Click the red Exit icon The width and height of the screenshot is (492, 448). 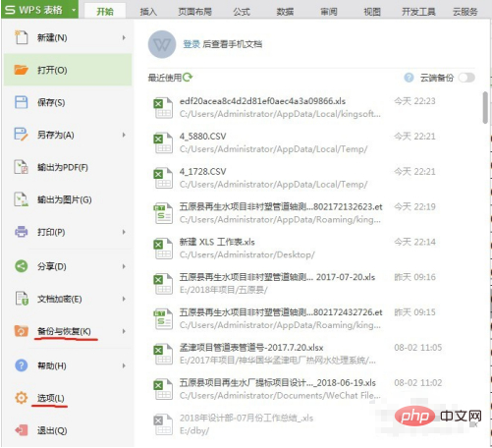click(x=22, y=430)
